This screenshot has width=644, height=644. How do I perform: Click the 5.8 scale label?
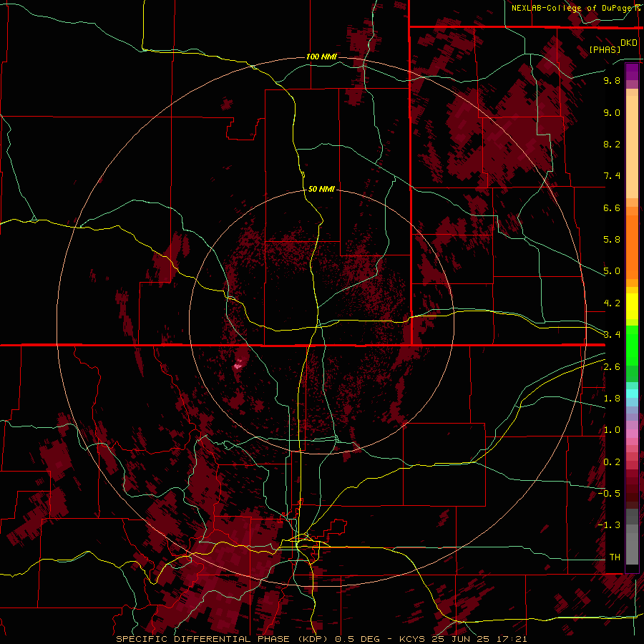[612, 240]
